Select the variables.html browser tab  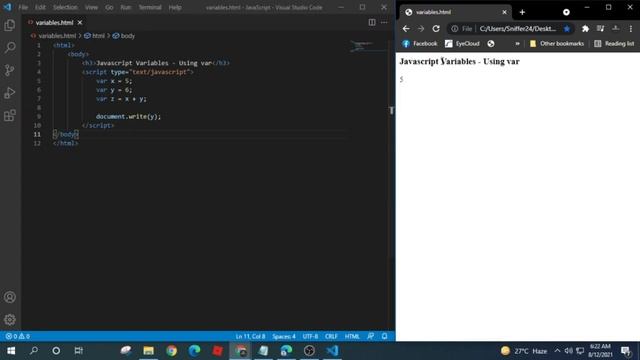455,12
